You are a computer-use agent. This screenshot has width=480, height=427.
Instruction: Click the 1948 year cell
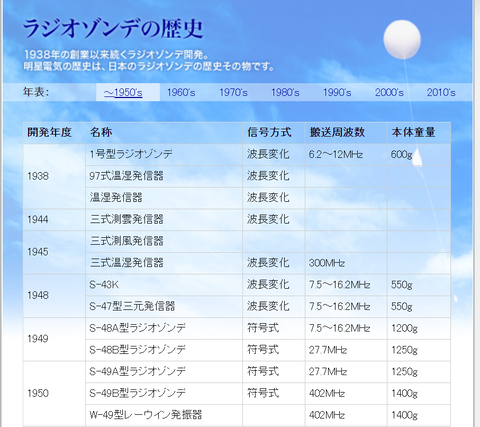[54, 295]
